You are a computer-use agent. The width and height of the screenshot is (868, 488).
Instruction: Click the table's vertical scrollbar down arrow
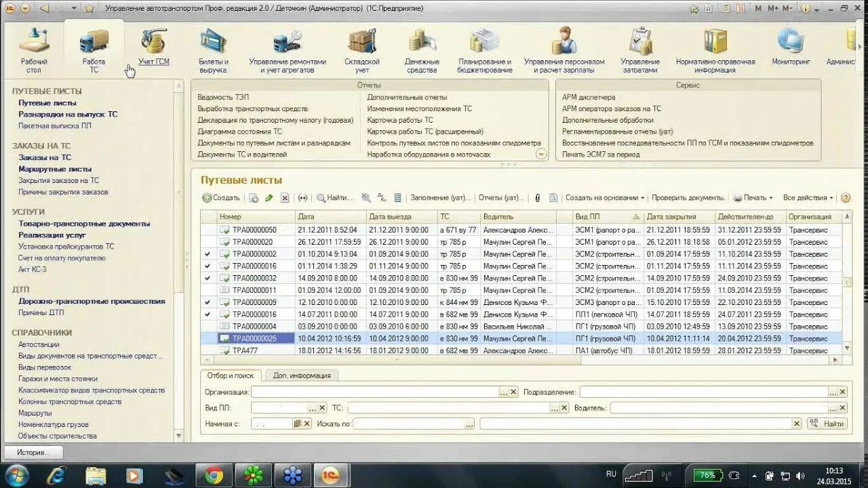point(847,348)
